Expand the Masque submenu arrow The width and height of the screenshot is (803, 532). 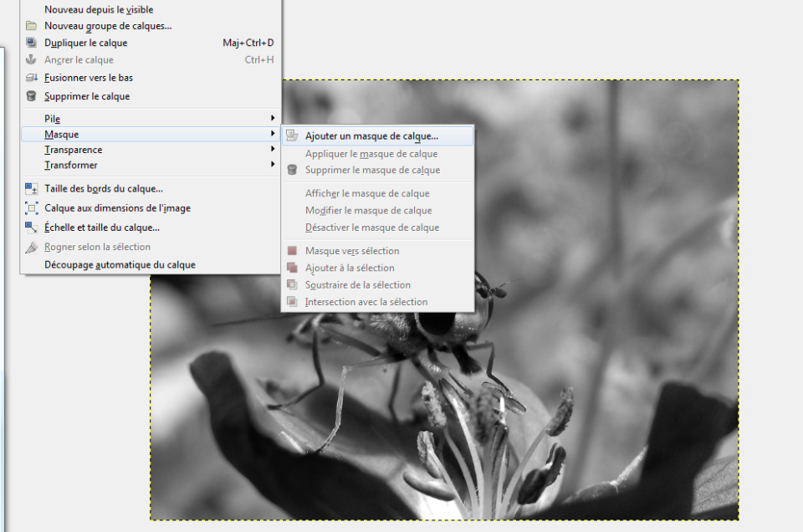point(273,134)
